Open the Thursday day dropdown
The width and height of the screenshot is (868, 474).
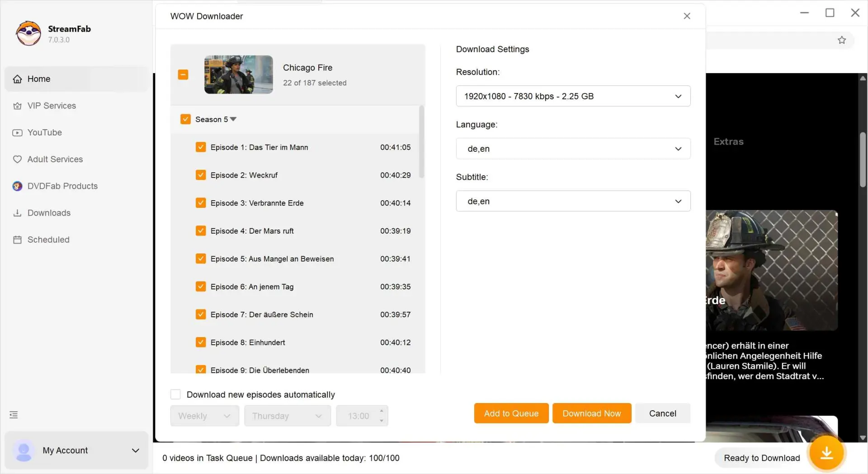pyautogui.click(x=288, y=416)
